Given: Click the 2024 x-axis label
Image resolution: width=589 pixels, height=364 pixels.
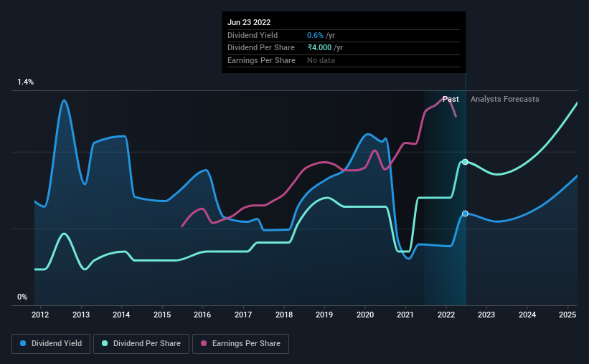Looking at the screenshot, I should 527,315.
